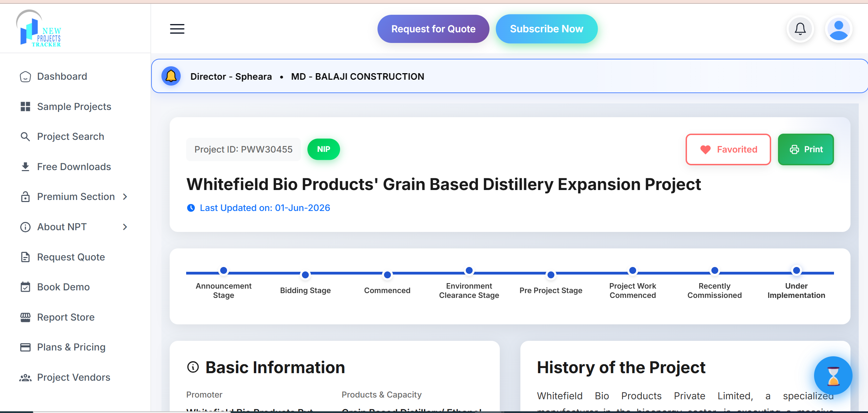Viewport: 868px width, 413px height.
Task: Click the Plans & Pricing card icon
Action: 25,347
